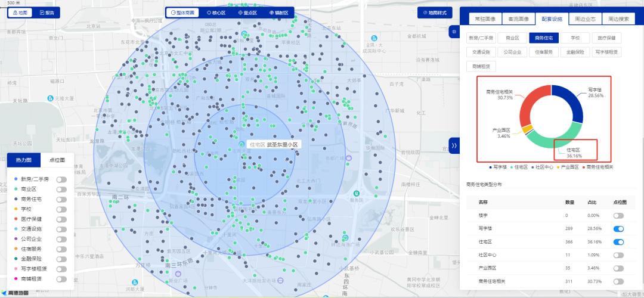The width and height of the screenshot is (644, 298).
Task: Open the 客流画像 tab
Action: (x=518, y=19)
